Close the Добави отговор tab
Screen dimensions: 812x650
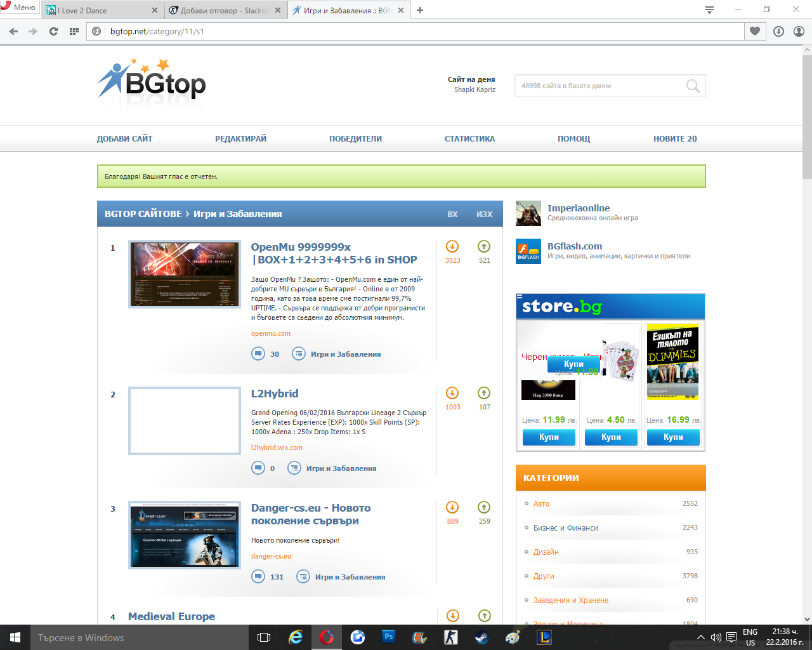[277, 10]
